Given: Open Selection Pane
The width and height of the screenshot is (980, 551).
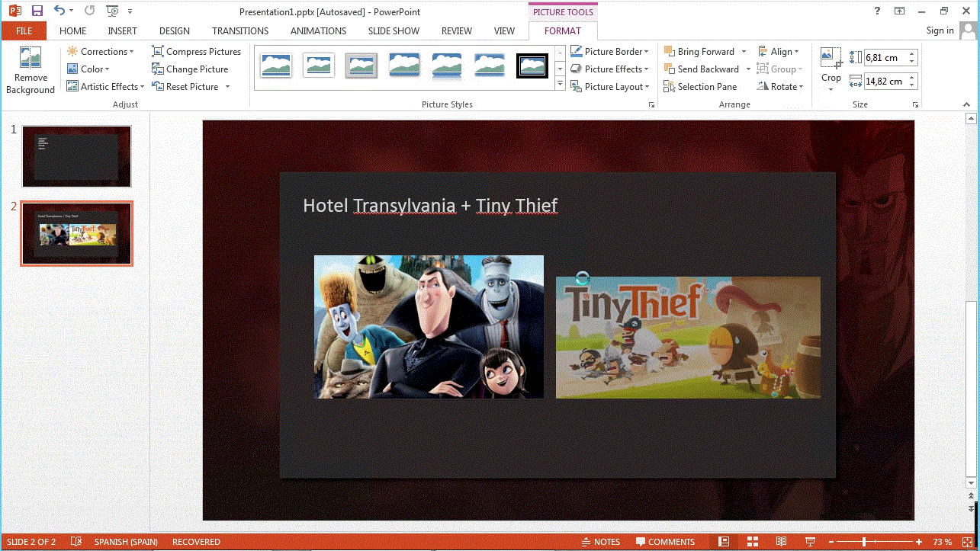Looking at the screenshot, I should tap(700, 87).
